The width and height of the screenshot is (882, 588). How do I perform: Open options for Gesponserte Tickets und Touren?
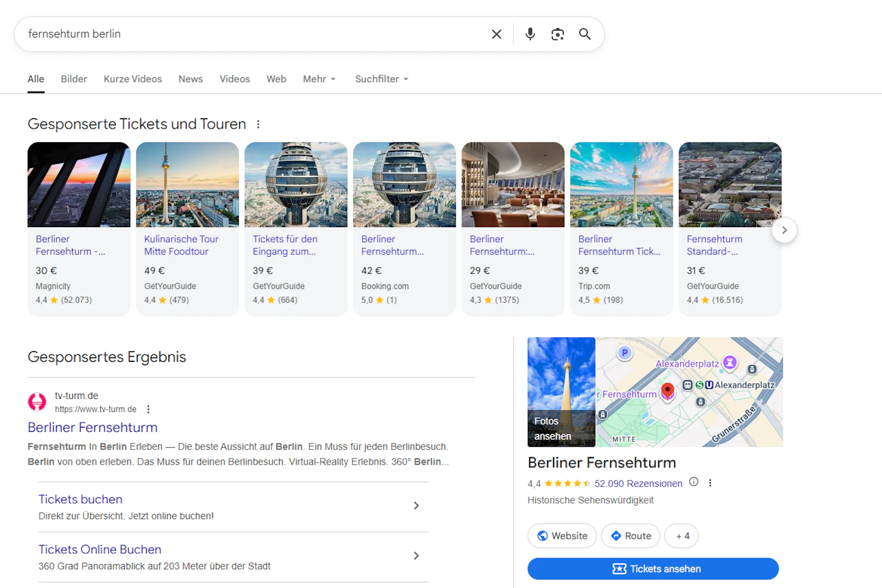258,124
